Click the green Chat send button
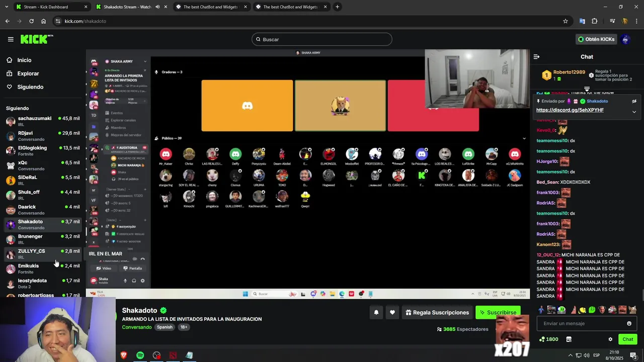The image size is (644, 362). pyautogui.click(x=627, y=339)
